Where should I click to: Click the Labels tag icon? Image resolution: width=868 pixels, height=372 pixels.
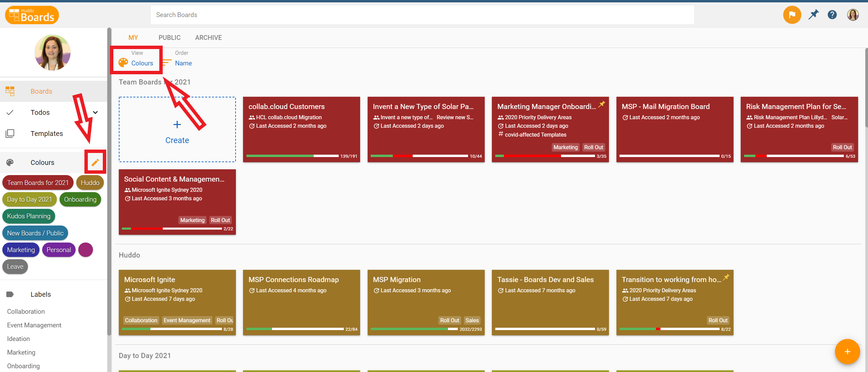[x=10, y=294]
